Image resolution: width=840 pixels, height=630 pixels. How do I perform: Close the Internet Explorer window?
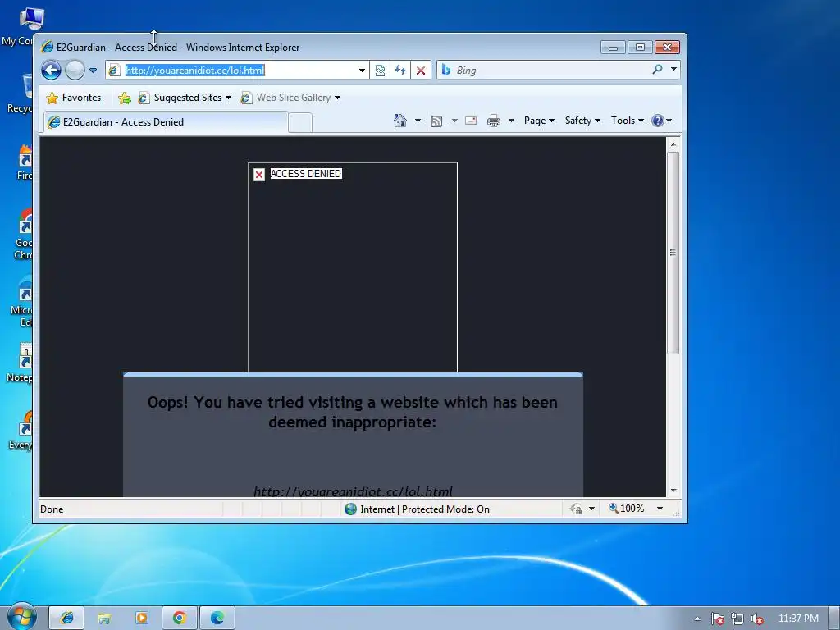[667, 47]
